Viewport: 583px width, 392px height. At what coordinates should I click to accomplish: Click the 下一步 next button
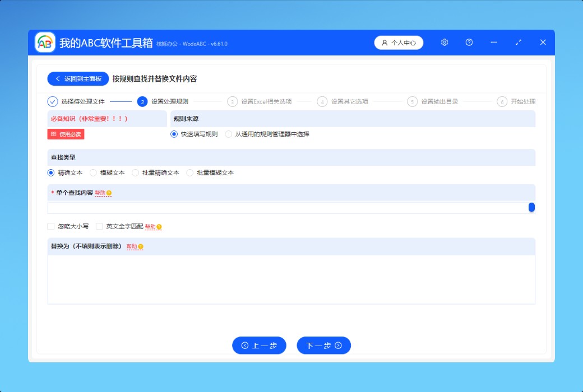323,346
